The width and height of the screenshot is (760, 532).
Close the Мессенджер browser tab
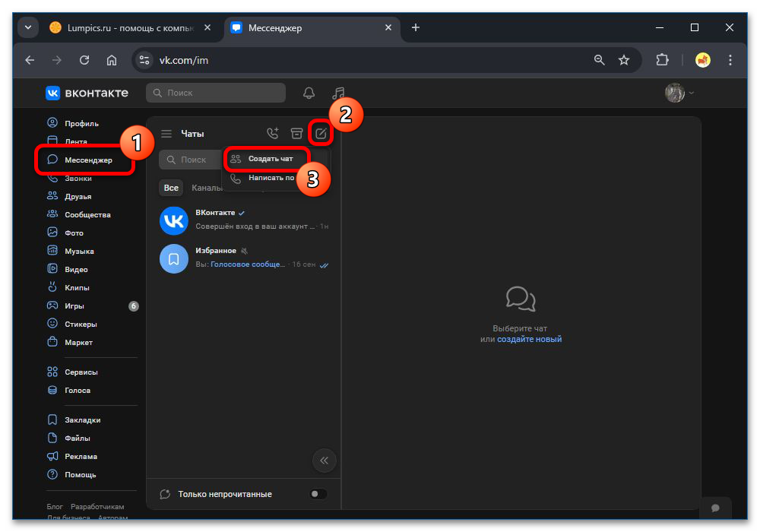(x=388, y=27)
